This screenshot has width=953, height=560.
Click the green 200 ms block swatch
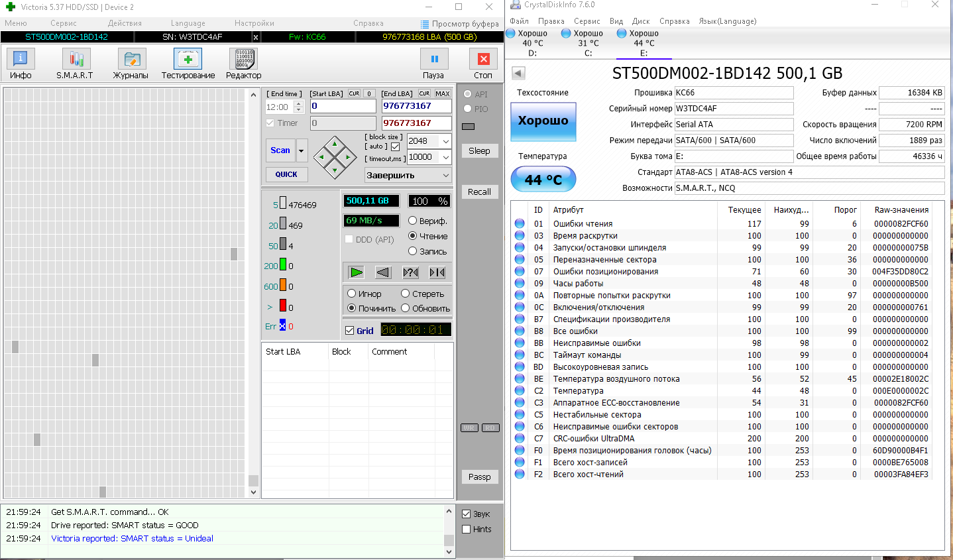(283, 264)
